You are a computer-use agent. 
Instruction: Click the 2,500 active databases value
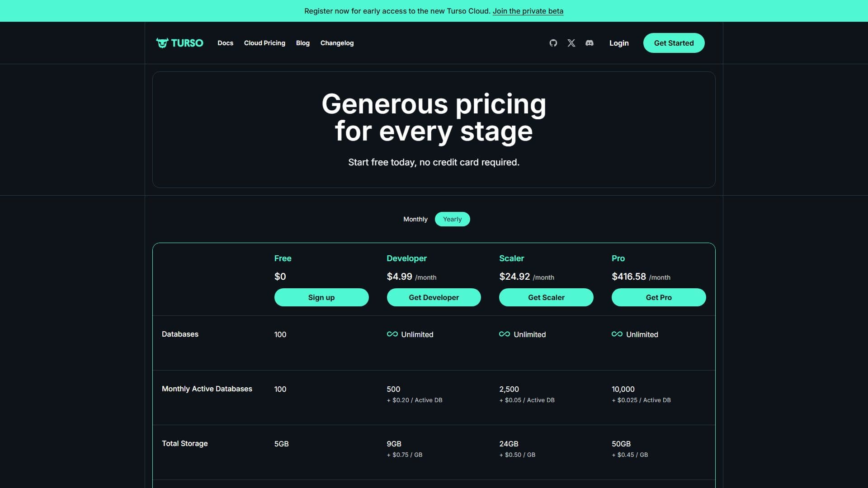[x=509, y=389]
